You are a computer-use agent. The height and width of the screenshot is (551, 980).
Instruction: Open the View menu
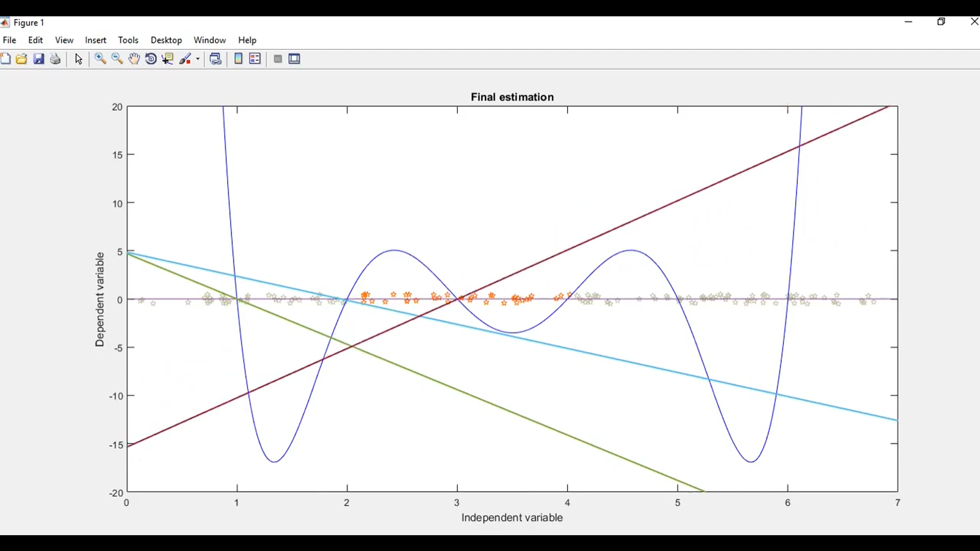64,40
